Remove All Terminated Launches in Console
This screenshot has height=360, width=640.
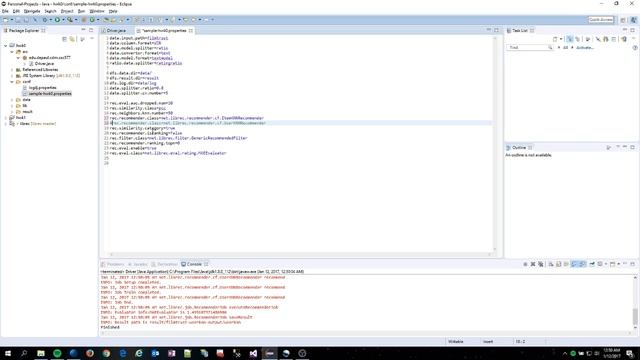pos(541,264)
